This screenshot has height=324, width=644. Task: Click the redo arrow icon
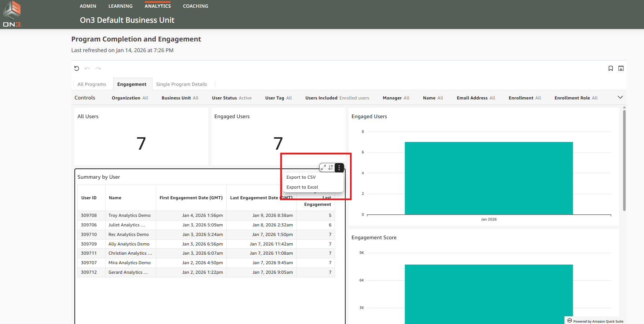click(98, 69)
